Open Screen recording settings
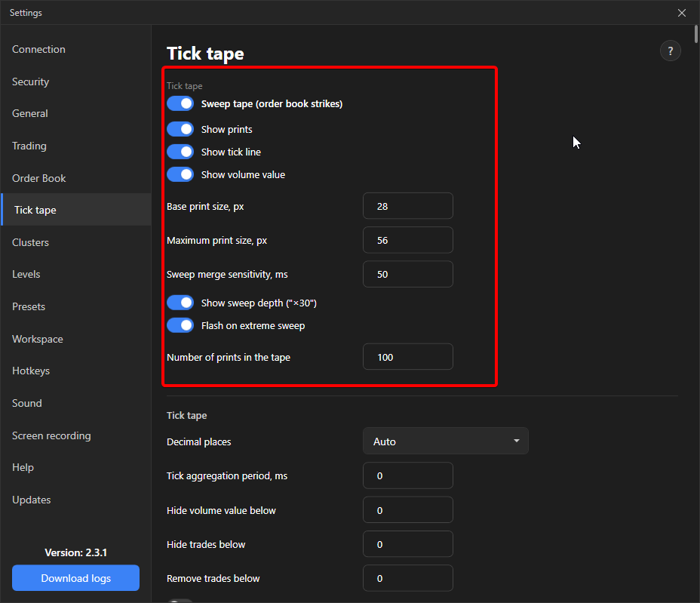This screenshot has height=603, width=700. [x=76, y=435]
